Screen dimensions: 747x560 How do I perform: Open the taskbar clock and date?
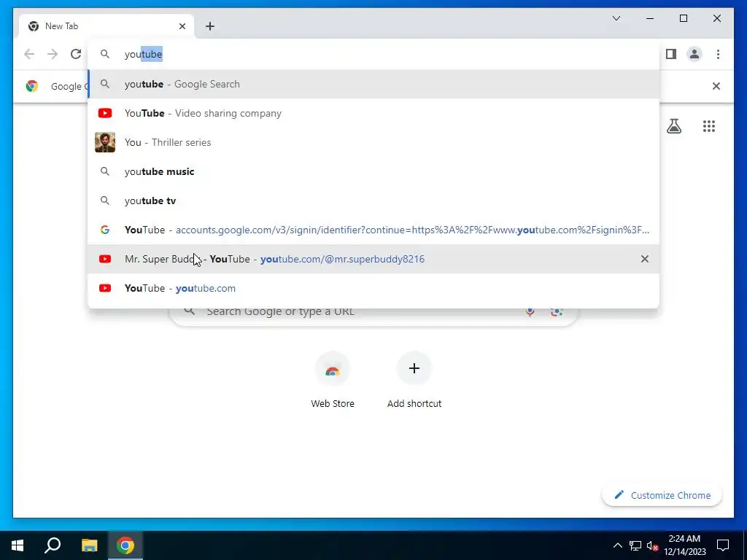(684, 545)
